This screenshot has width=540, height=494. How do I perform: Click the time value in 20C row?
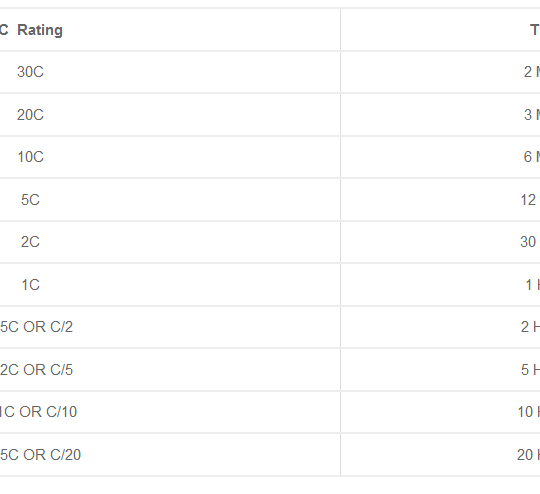tap(532, 115)
